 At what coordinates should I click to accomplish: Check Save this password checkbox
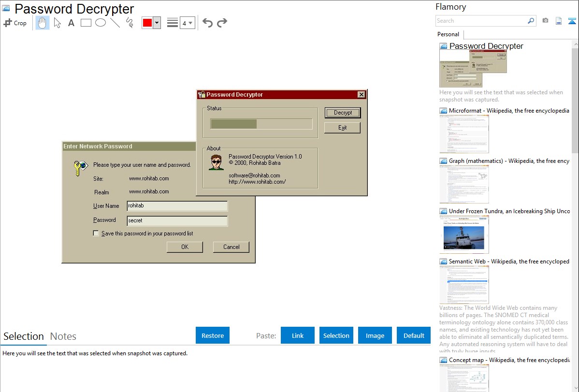pos(96,233)
